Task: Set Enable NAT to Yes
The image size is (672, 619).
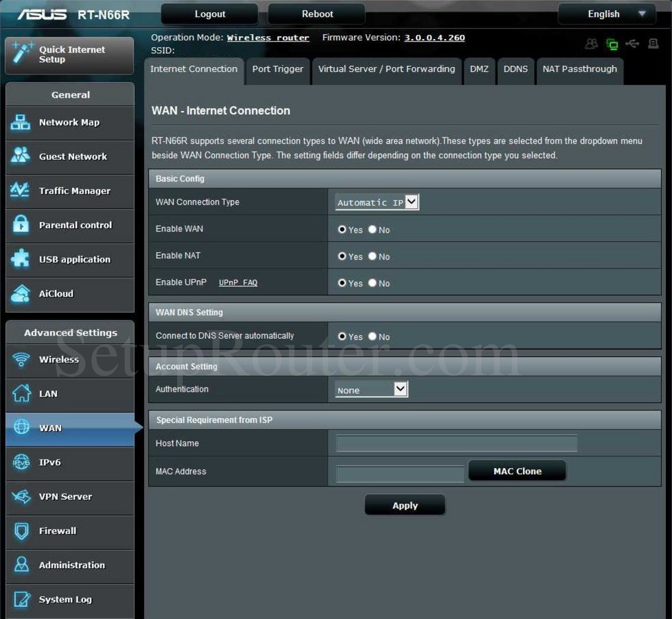Action: (x=342, y=256)
